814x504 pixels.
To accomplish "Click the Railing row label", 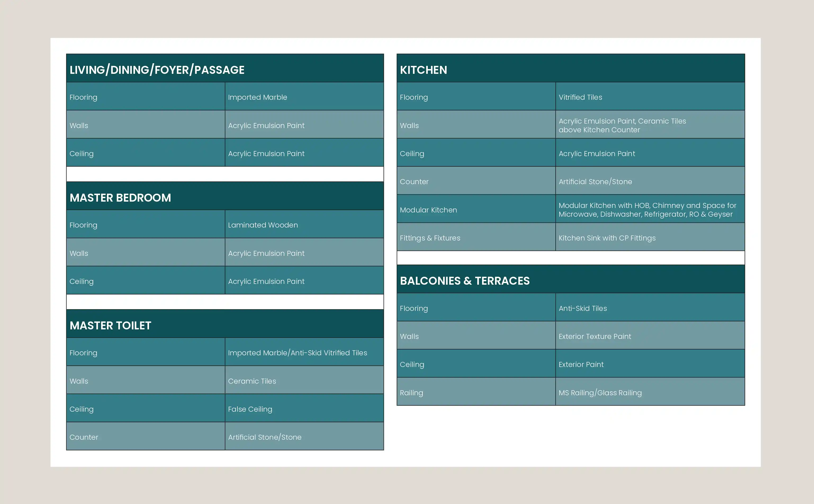I will [411, 393].
